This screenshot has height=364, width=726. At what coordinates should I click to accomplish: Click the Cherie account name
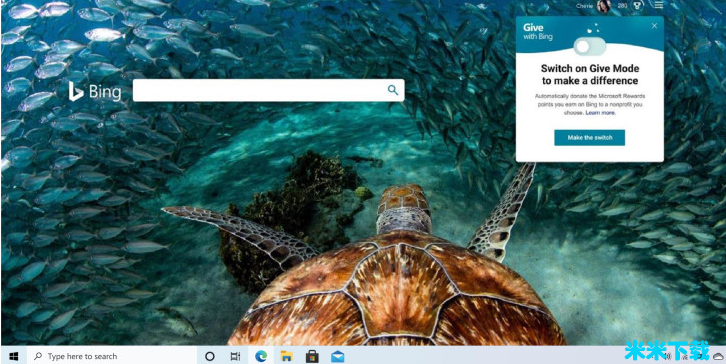click(584, 6)
